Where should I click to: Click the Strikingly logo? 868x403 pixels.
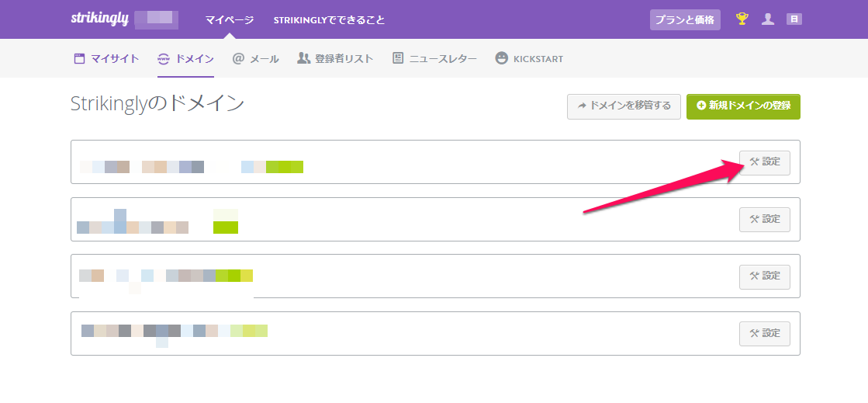(99, 19)
